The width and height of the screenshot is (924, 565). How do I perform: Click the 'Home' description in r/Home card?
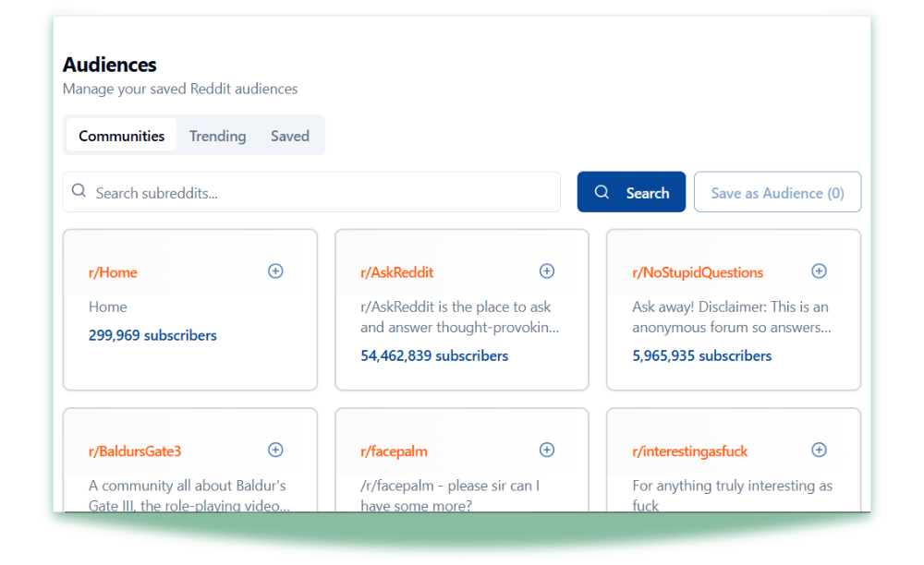(108, 307)
